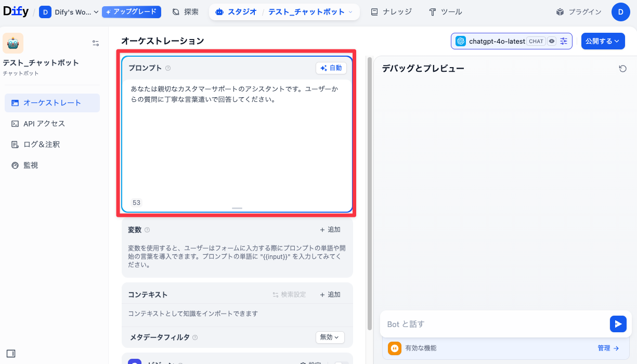Screen dimensions: 637x364
Task: Click the app settings sliders icon in sidebar
Action: [x=96, y=43]
